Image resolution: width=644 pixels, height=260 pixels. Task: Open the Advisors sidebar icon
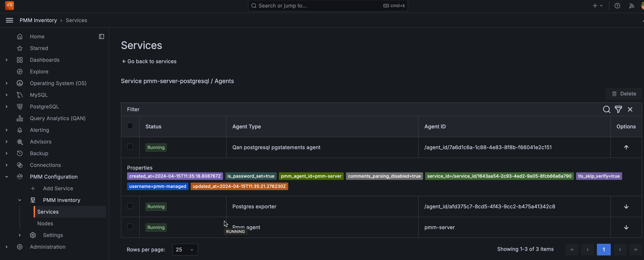pos(20,142)
